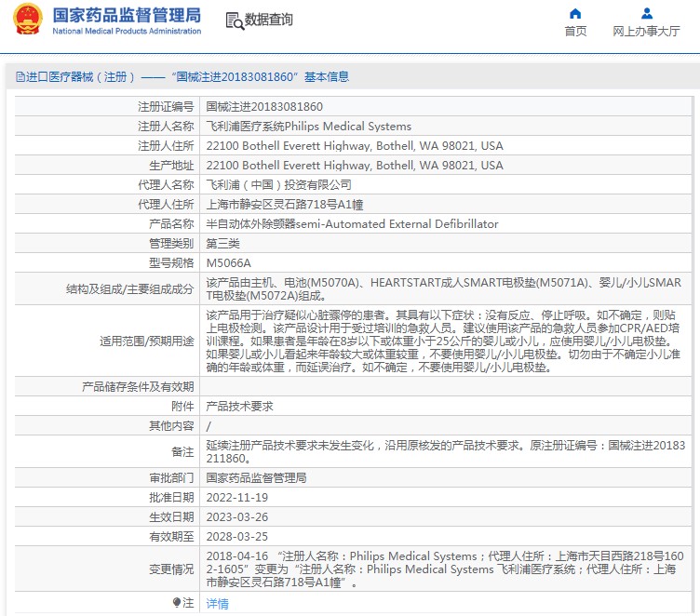This screenshot has width=700, height=616.
Task: Click the 基本信息 section header bar
Action: point(350,77)
